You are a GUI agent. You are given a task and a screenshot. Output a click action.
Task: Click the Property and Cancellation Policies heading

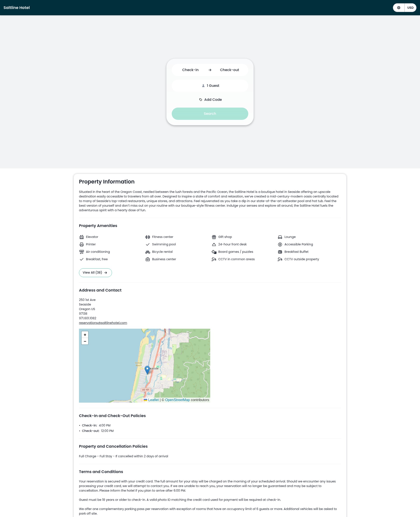(x=113, y=446)
